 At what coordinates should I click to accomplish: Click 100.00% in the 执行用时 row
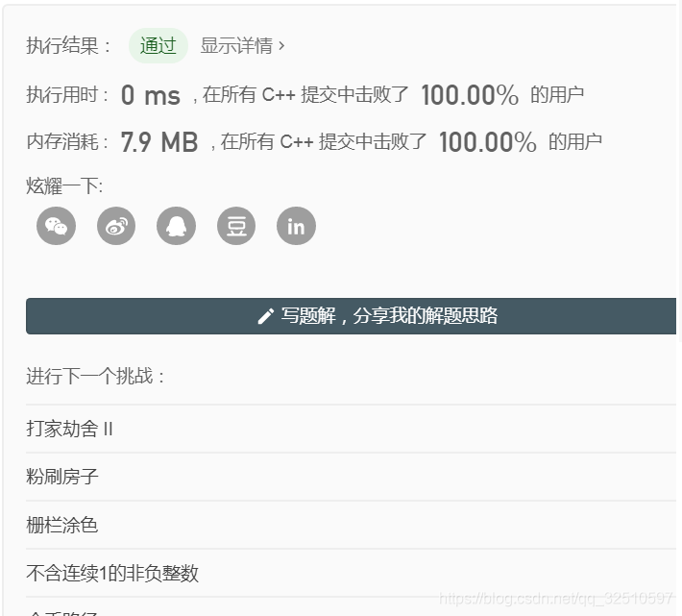[x=470, y=95]
